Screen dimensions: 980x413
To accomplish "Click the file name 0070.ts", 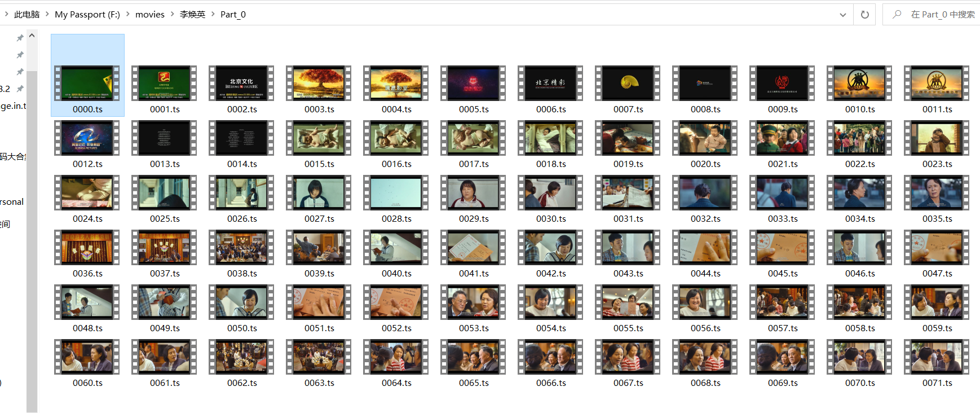I will coord(860,383).
